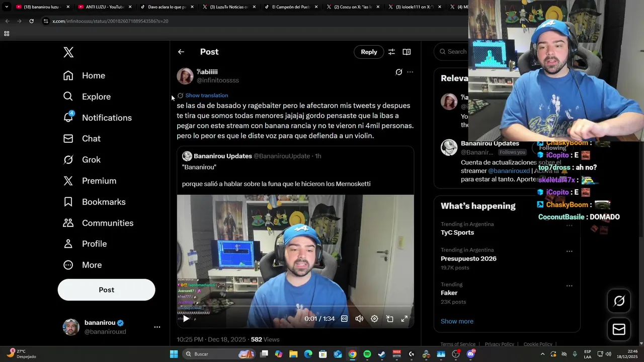
Task: Reload the page in browser
Action: (x=31, y=21)
